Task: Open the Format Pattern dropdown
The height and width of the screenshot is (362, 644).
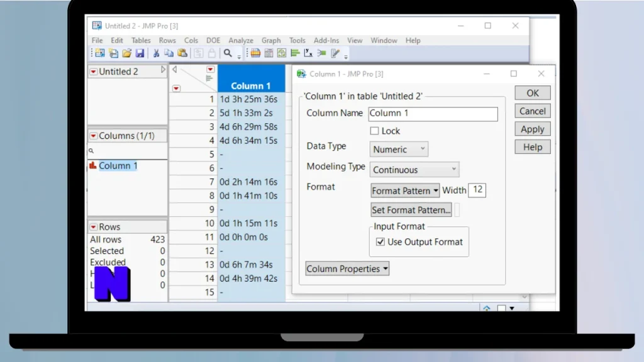Action: click(x=405, y=190)
